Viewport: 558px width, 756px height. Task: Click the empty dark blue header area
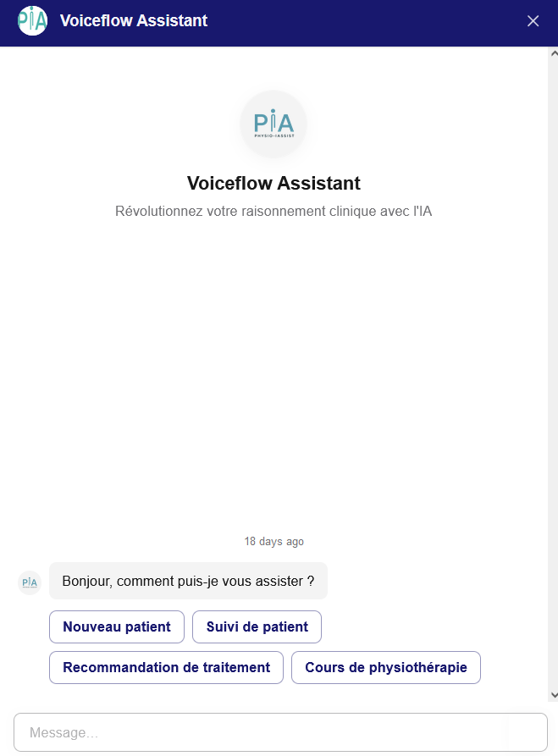pyautogui.click(x=367, y=20)
